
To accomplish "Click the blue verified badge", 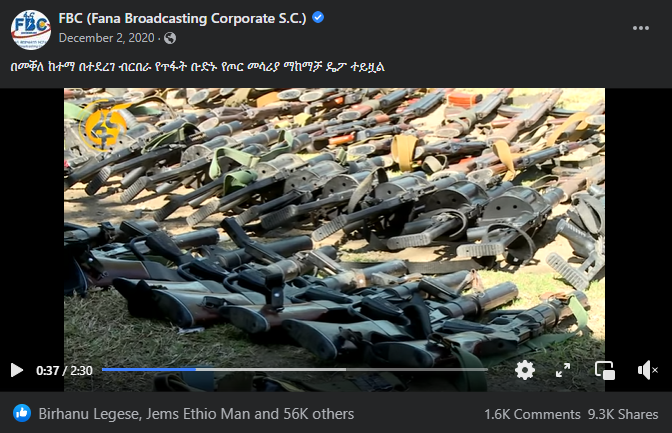I will pos(318,18).
